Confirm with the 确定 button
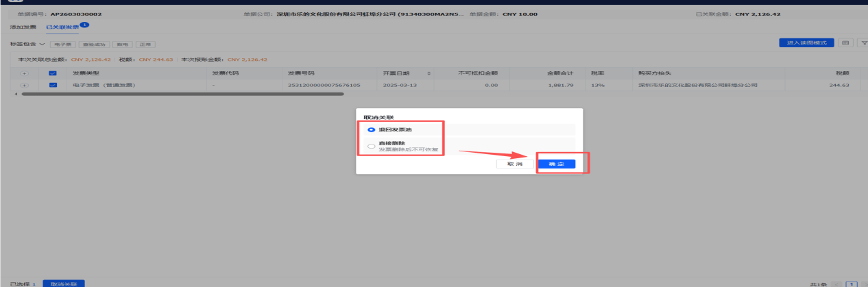The height and width of the screenshot is (287, 868). click(x=556, y=164)
